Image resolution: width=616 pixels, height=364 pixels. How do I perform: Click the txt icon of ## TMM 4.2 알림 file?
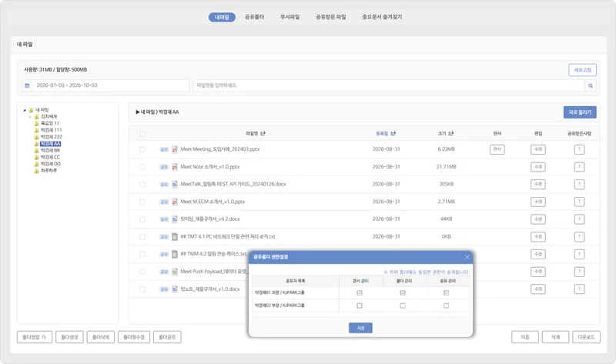(175, 254)
